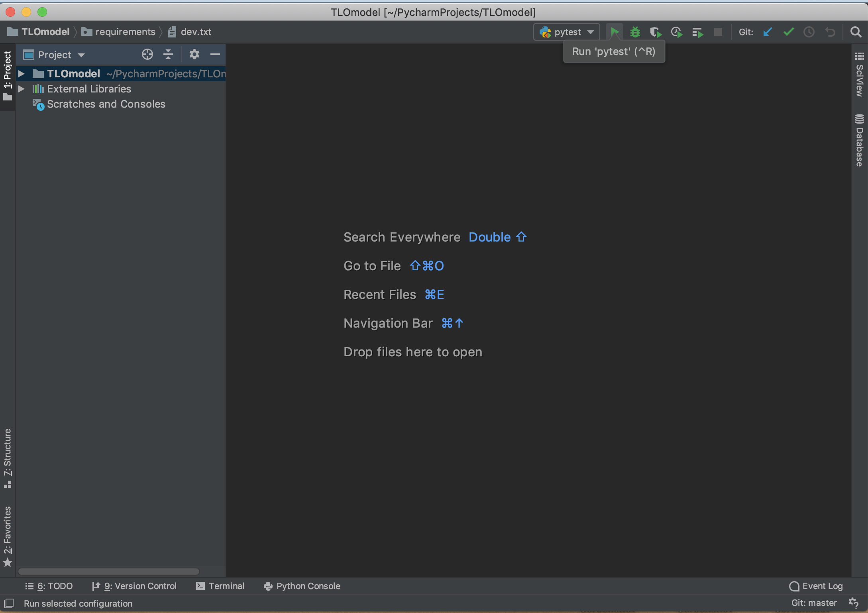Screen dimensions: 868x613
Task: Click the Debug configuration icon
Action: point(634,31)
